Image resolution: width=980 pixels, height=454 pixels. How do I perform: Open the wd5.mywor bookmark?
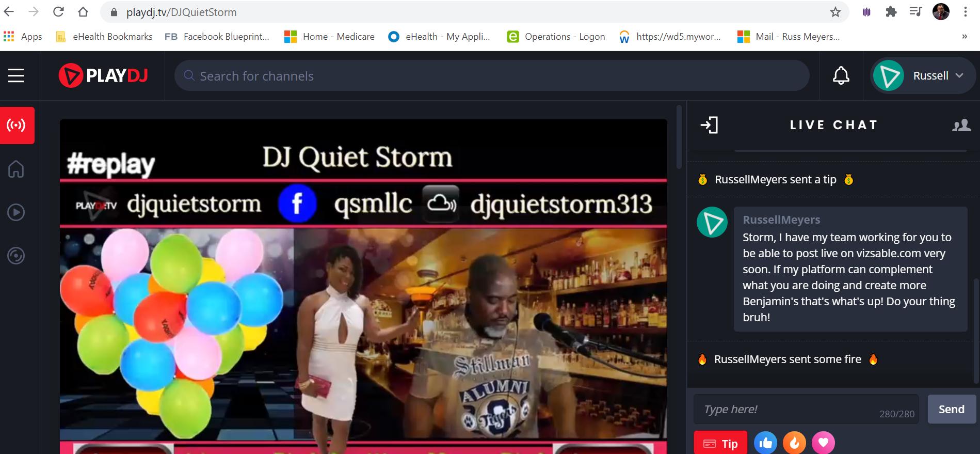click(x=670, y=37)
